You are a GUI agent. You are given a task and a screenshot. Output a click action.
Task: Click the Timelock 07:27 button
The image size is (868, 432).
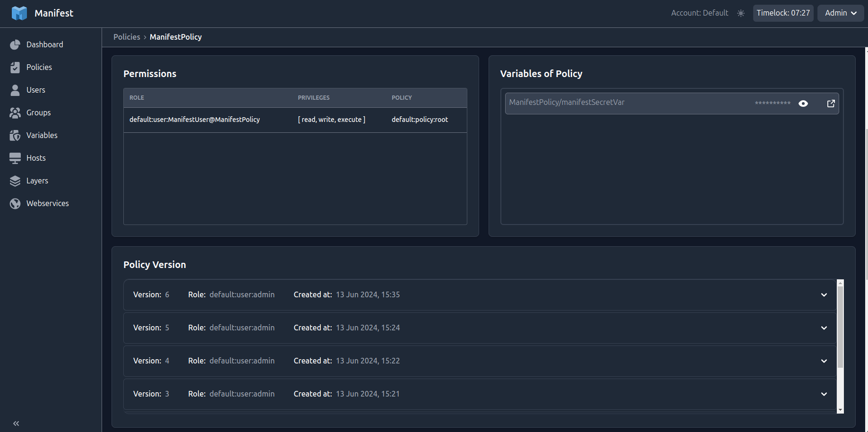tap(783, 13)
